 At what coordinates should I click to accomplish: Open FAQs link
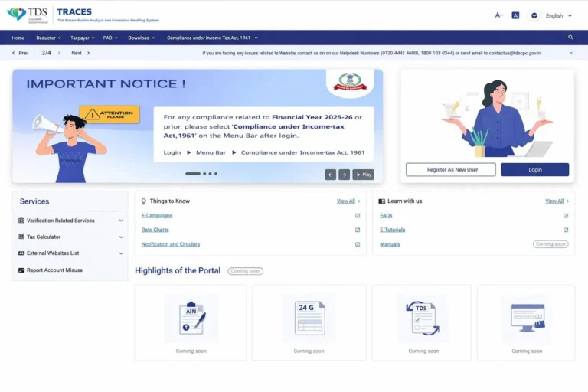(386, 216)
